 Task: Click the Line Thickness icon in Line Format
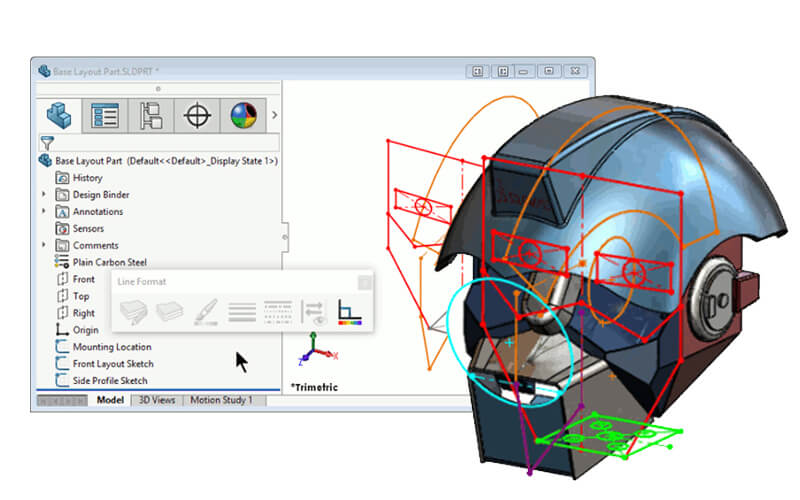(241, 312)
